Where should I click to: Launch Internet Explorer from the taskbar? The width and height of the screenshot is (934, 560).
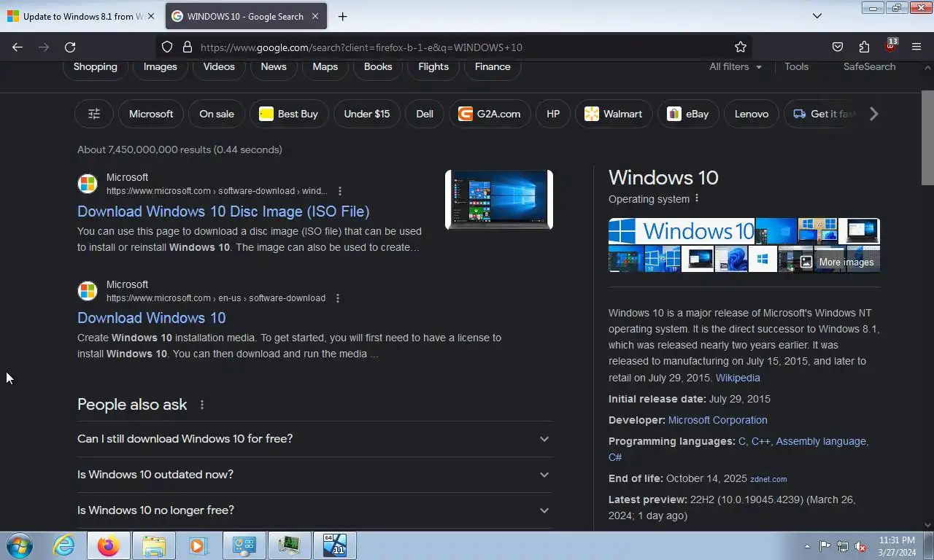pos(63,545)
